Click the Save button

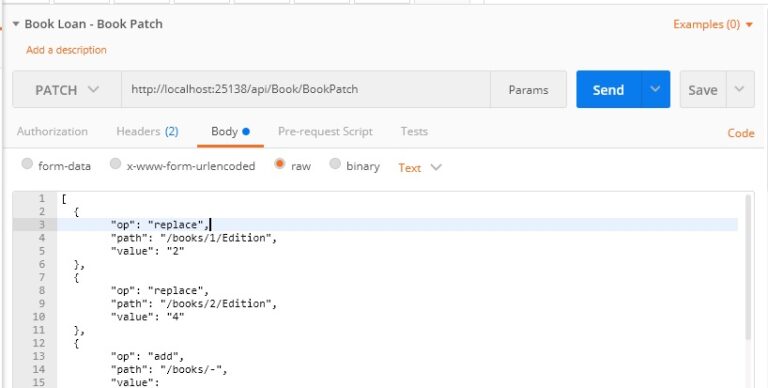click(703, 90)
